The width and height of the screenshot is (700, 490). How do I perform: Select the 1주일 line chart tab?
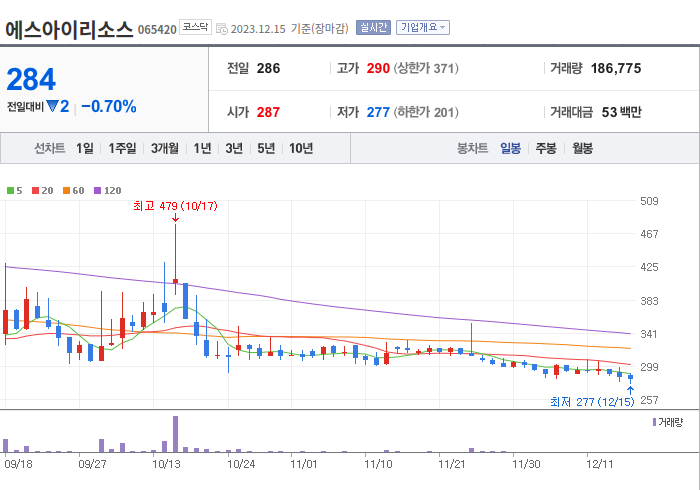122,148
